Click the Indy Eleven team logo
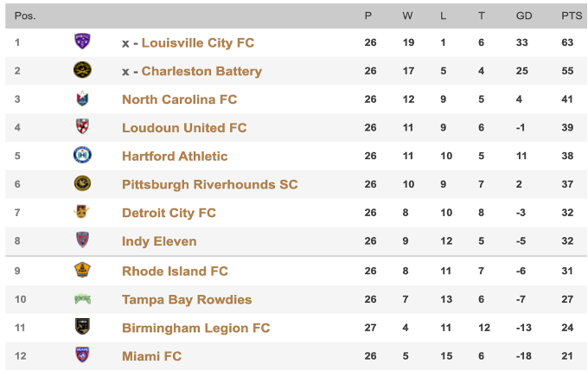The image size is (588, 377). 82,240
